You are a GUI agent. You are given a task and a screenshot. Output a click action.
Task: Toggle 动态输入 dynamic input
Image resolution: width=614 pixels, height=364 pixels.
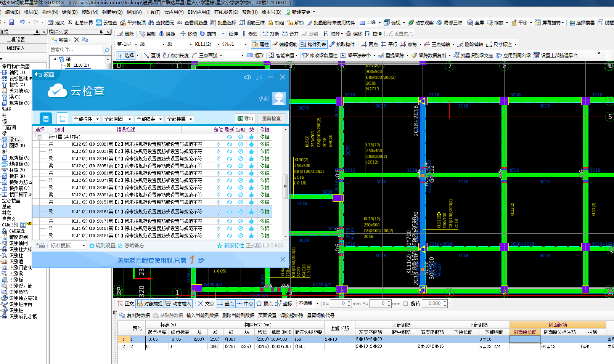178,303
